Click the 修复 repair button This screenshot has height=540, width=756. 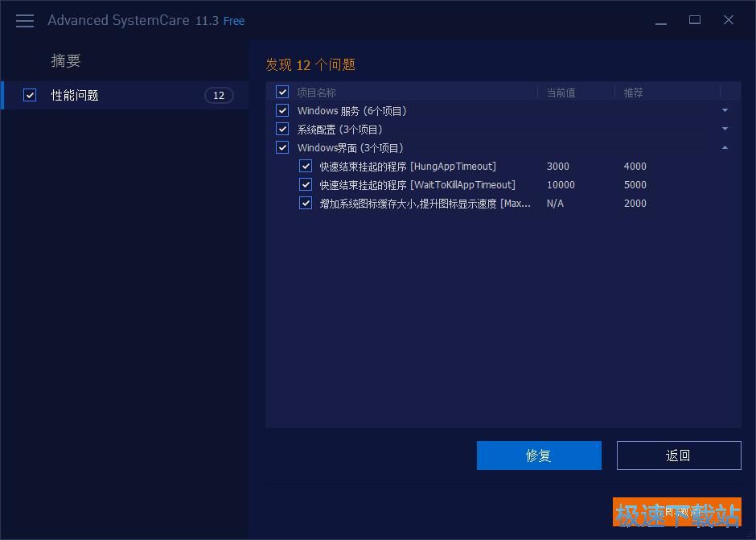pos(539,455)
